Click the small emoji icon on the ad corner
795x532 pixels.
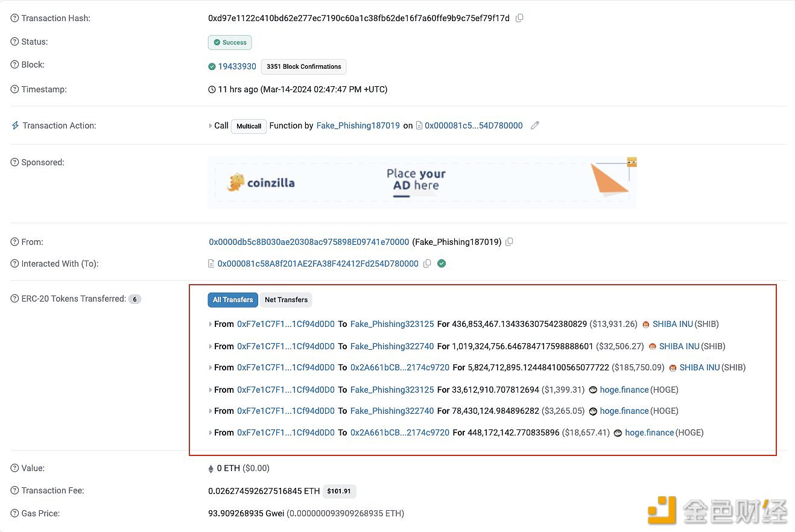[x=632, y=162]
